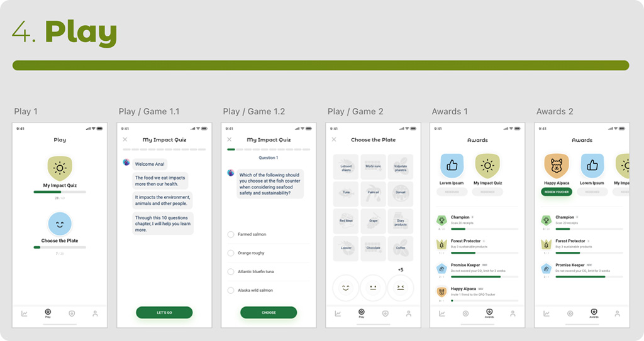Pick the Alaska wild salmon radio option
The height and width of the screenshot is (341, 644).
click(231, 290)
